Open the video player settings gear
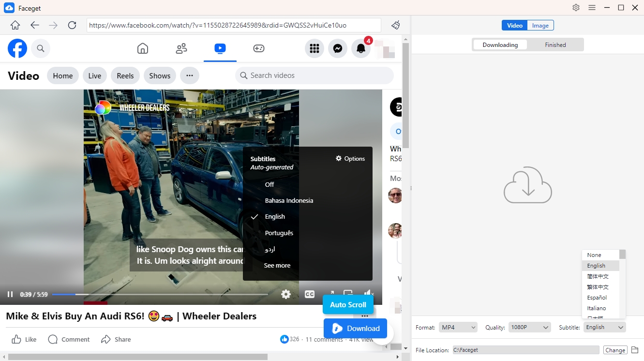Viewport: 644px width, 361px height. [x=286, y=294]
